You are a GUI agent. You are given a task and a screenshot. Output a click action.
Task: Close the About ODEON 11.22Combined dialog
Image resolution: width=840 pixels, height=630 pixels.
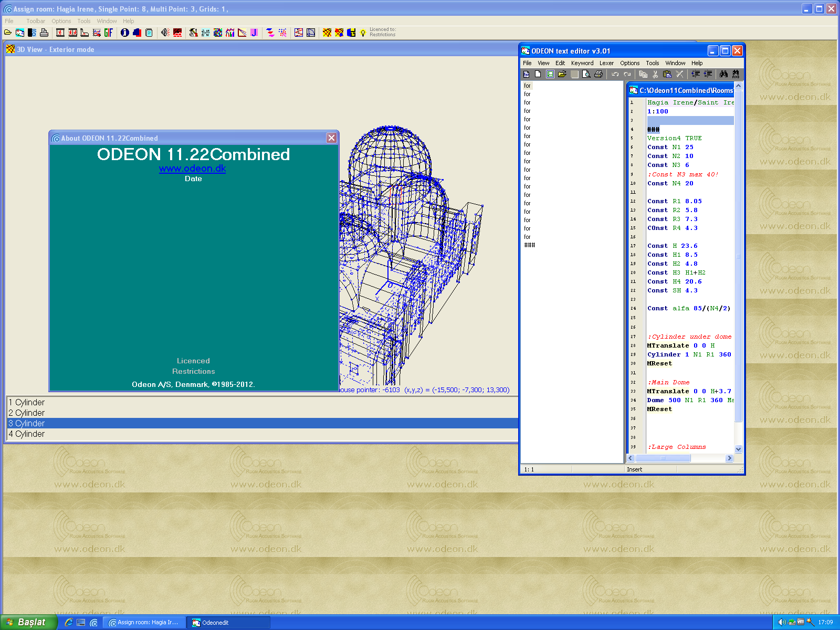(x=331, y=138)
